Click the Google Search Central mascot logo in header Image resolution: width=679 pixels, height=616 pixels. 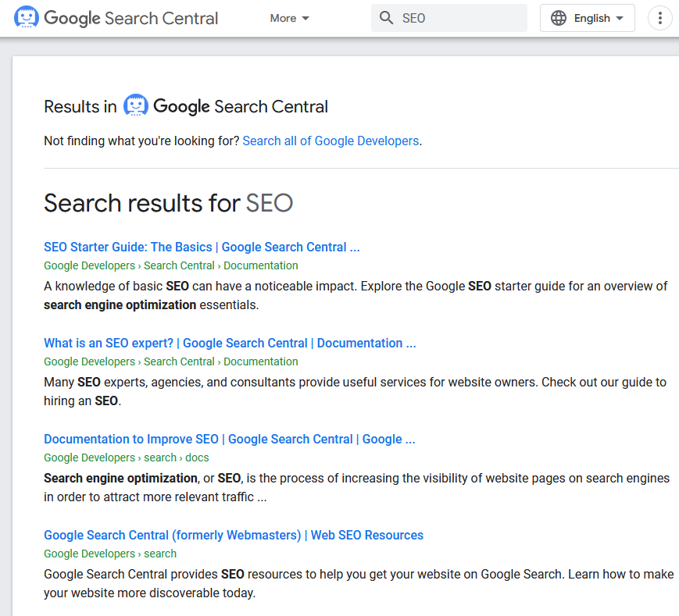coord(27,17)
